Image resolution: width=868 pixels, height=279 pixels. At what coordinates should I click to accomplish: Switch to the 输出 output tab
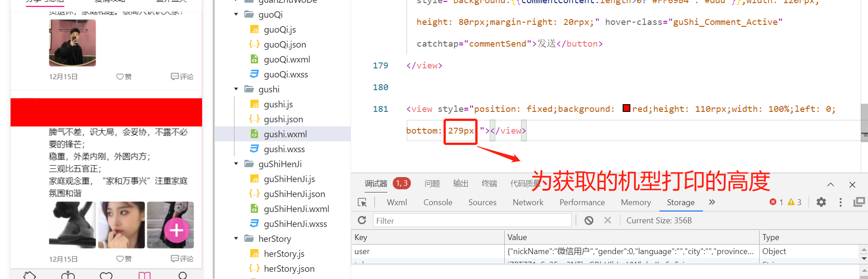[461, 183]
